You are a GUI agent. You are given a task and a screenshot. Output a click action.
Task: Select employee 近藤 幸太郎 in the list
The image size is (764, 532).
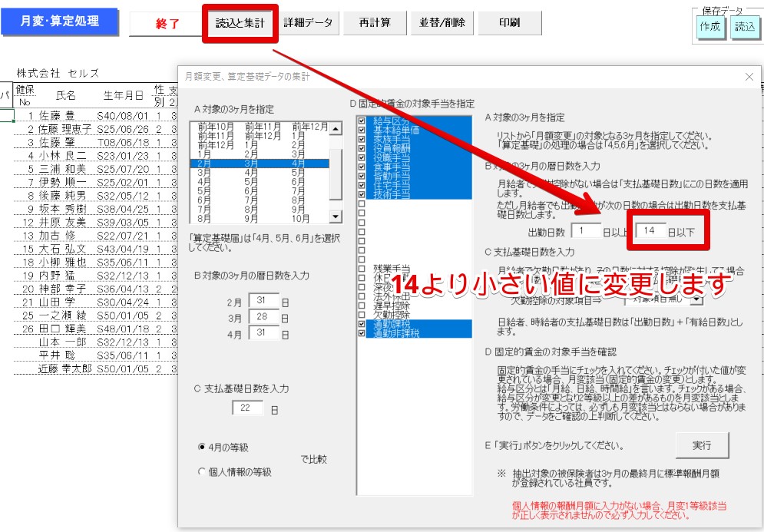tap(64, 368)
